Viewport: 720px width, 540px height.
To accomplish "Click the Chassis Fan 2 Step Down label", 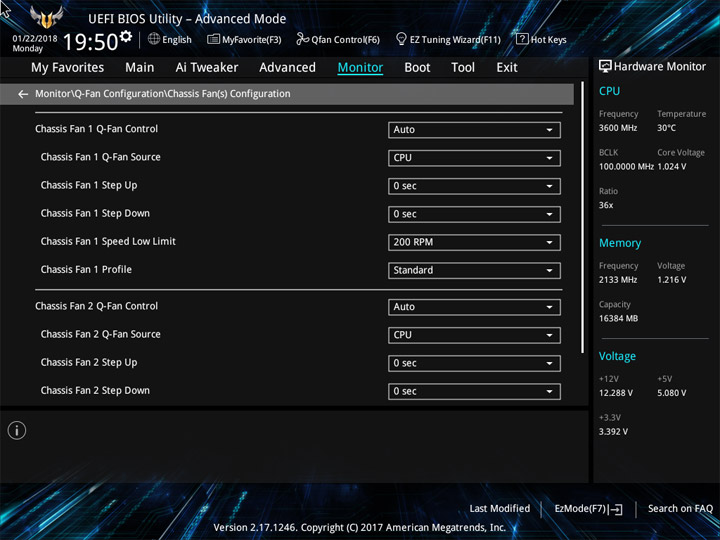I will 95,391.
